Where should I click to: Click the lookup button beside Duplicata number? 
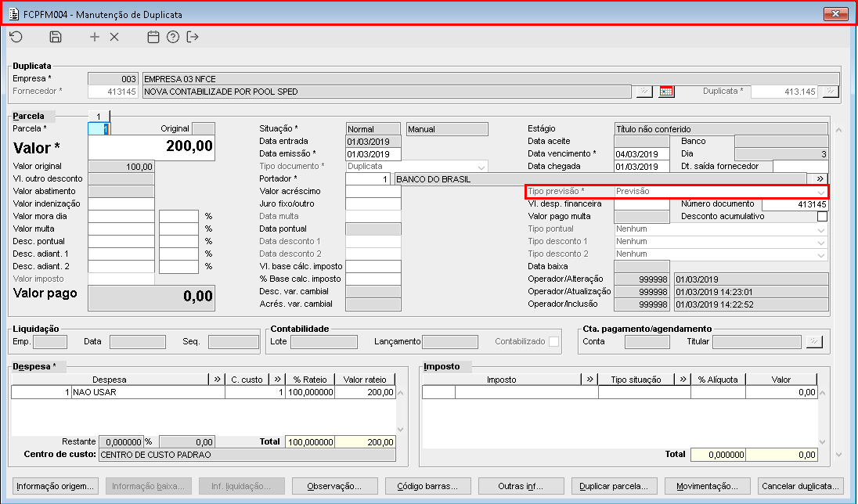click(x=831, y=92)
